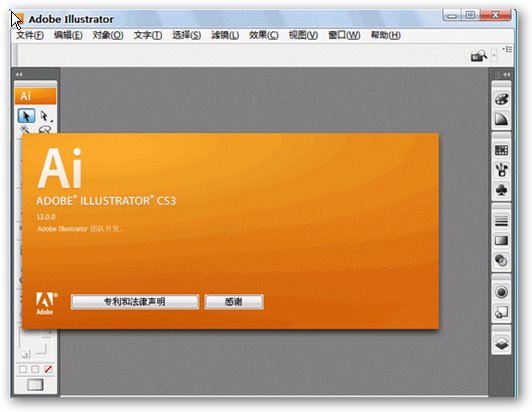Select the Magic Wand tool
The width and height of the screenshot is (532, 412).
click(x=25, y=129)
